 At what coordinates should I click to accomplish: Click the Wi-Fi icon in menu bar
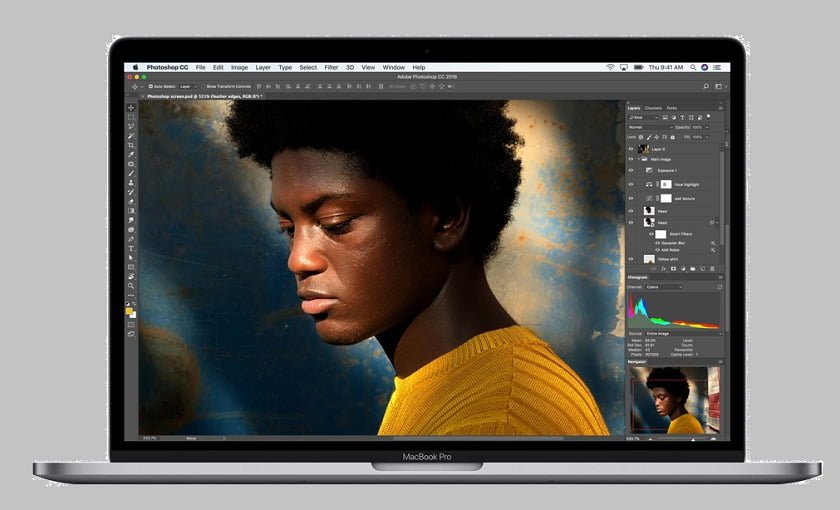tap(610, 67)
